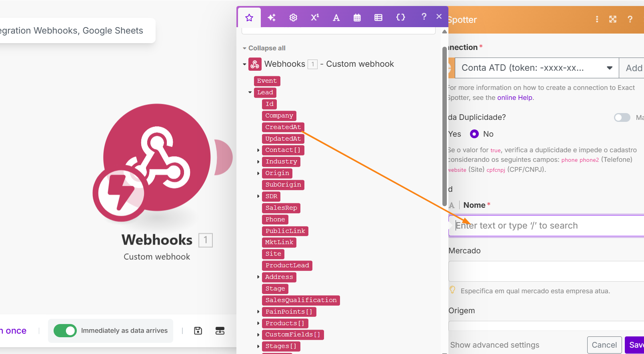Viewport: 644px width, 354px height.
Task: Click the large Webhooks module circle
Action: 157,157
